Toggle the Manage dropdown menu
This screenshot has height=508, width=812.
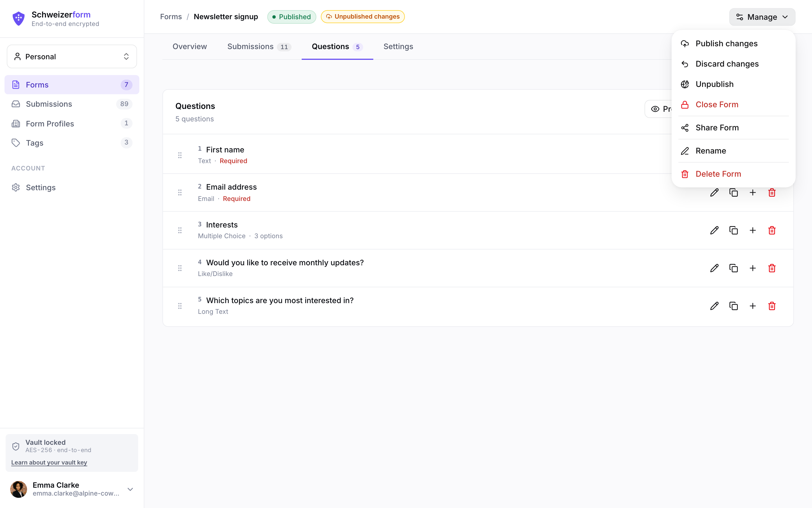click(762, 17)
